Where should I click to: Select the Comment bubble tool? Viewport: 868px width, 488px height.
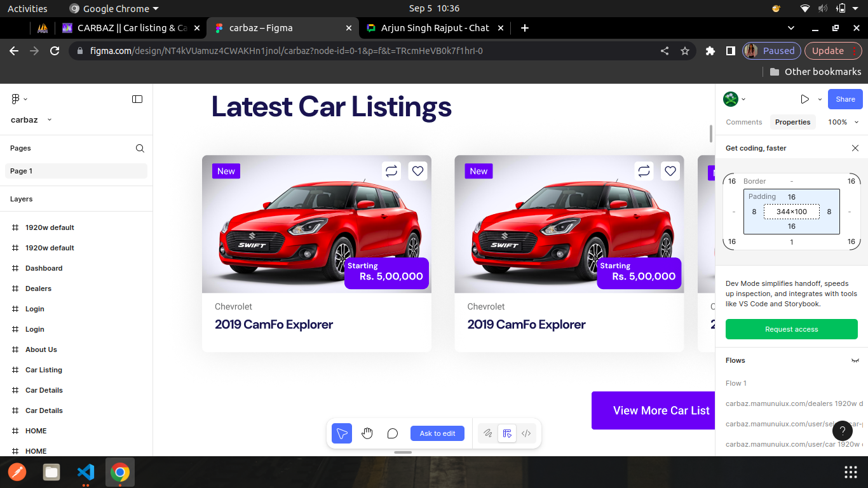point(393,433)
